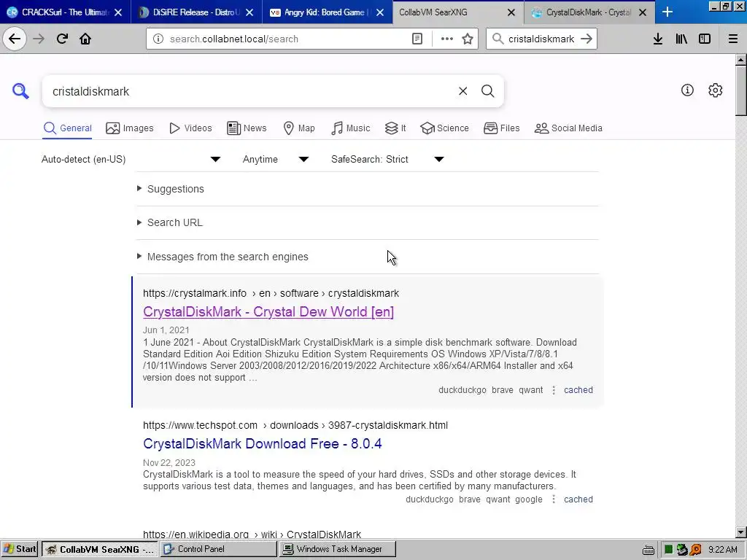This screenshot has width=747, height=560.
Task: Open the Anytime time range dropdown
Action: tap(275, 159)
